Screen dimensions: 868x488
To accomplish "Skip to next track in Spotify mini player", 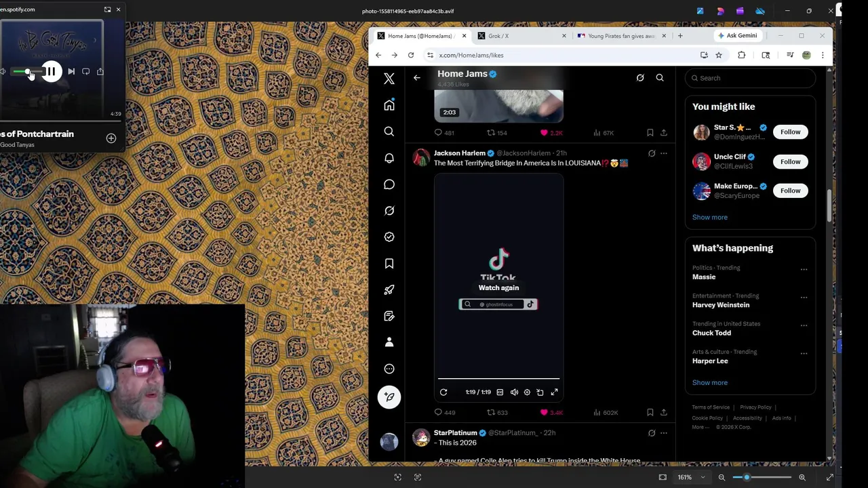I will [71, 71].
